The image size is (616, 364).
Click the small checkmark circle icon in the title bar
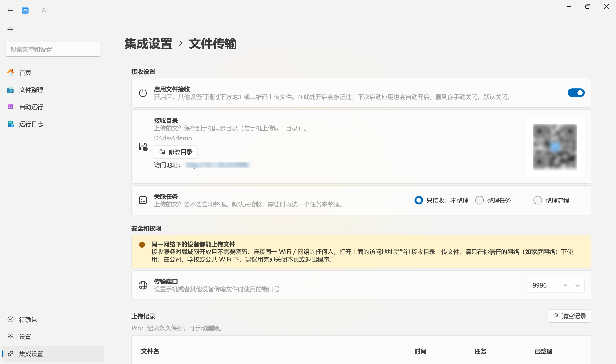[44, 10]
